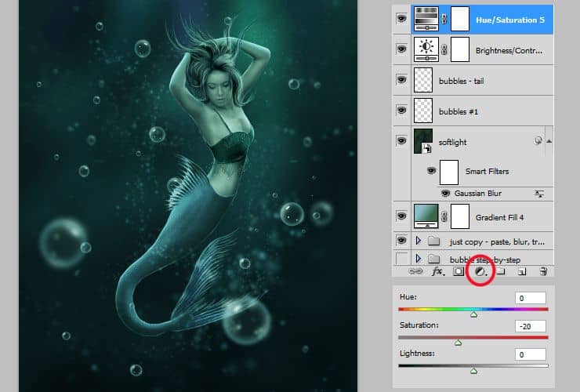
Task: Select the bubbles #1 layer
Action: click(x=486, y=111)
